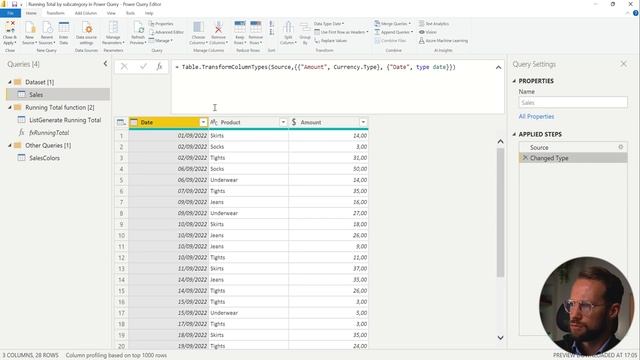This screenshot has height=360, width=640.
Task: Sort ascending with the A-Z icon
Action: coord(271,24)
